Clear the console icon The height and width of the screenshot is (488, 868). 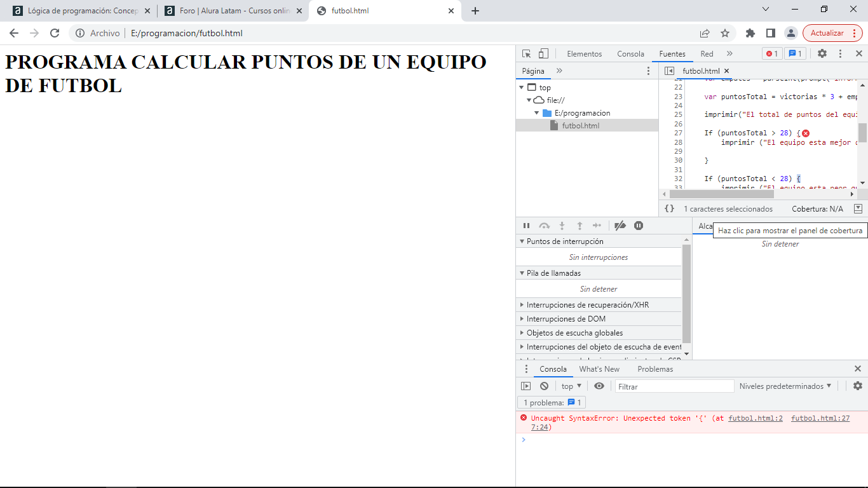pos(544,386)
